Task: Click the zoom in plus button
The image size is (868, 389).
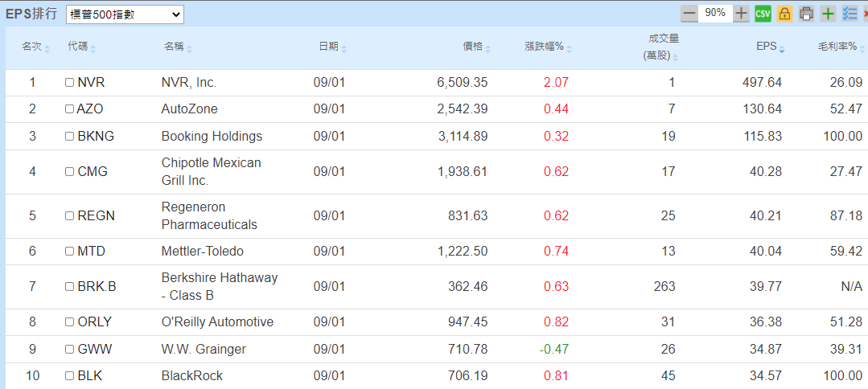Action: tap(741, 14)
